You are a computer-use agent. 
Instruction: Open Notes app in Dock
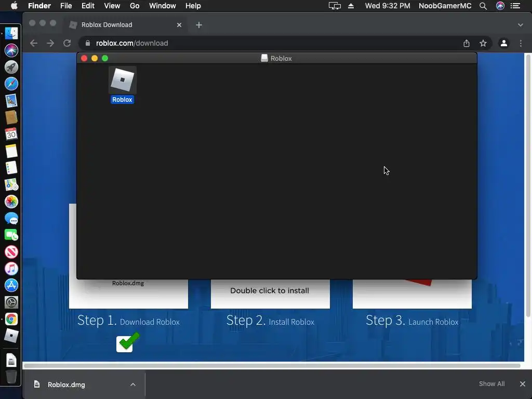coord(11,151)
